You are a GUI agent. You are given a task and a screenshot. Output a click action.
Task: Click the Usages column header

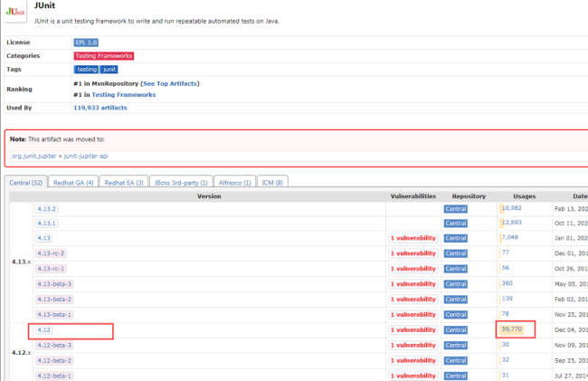point(525,196)
